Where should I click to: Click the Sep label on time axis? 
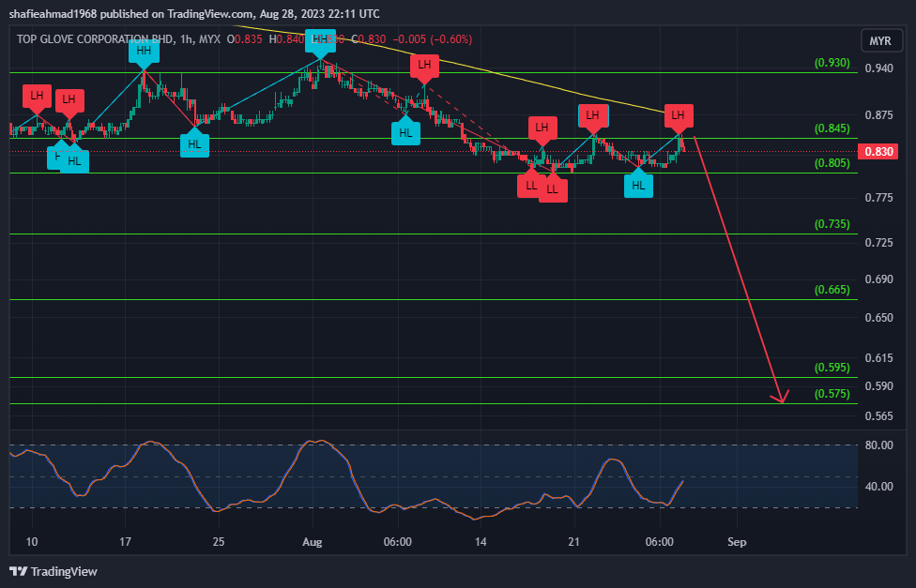click(x=737, y=542)
